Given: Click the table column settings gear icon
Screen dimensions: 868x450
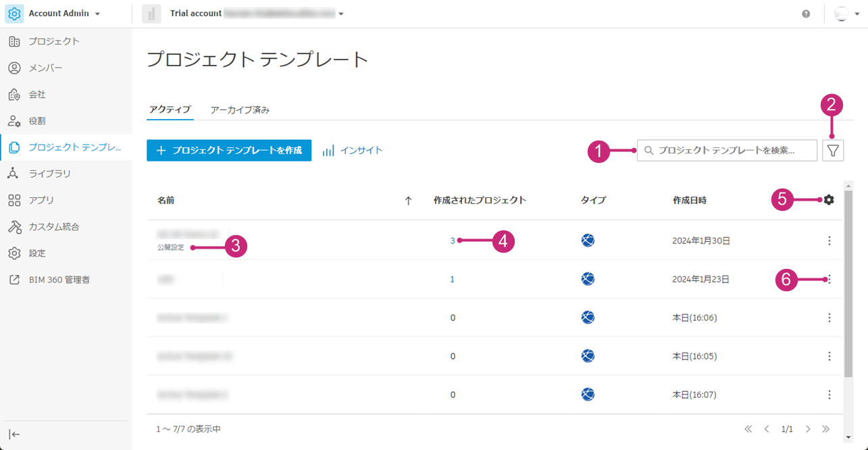Looking at the screenshot, I should (829, 200).
